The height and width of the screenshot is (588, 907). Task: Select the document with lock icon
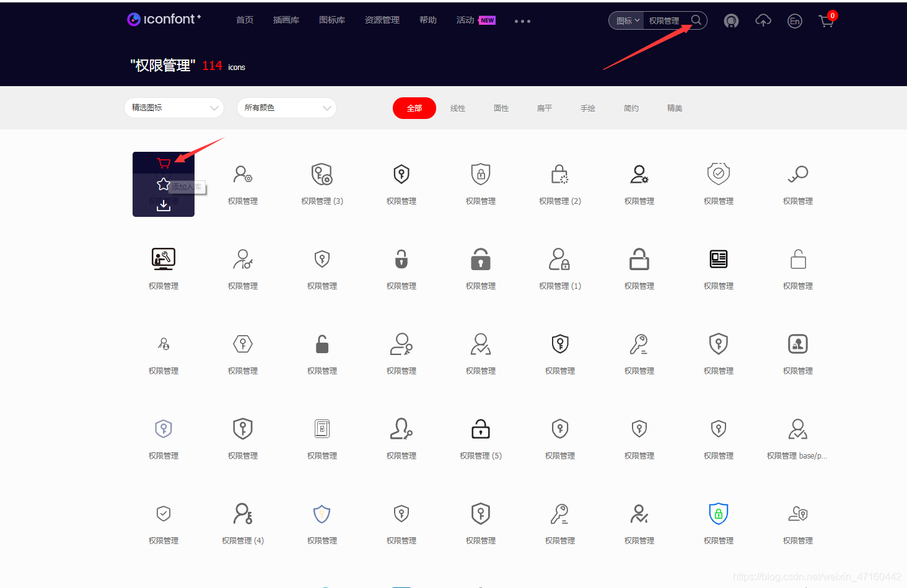[322, 429]
